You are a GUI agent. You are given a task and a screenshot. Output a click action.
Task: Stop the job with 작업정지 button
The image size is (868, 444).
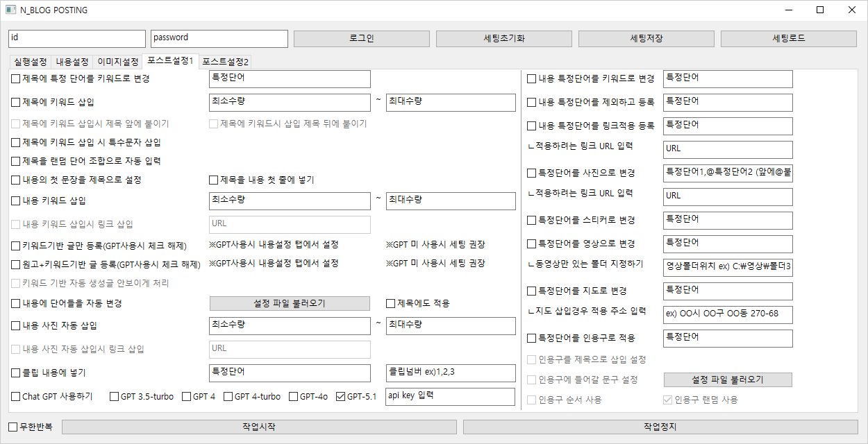(x=660, y=427)
